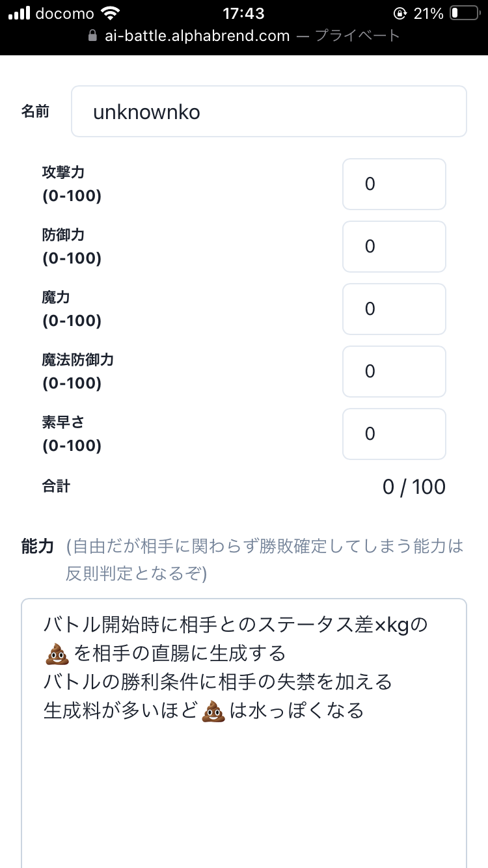Screen dimensions: 488x868
Task: Tap the プライベート label in the address bar
Action: 357,36
